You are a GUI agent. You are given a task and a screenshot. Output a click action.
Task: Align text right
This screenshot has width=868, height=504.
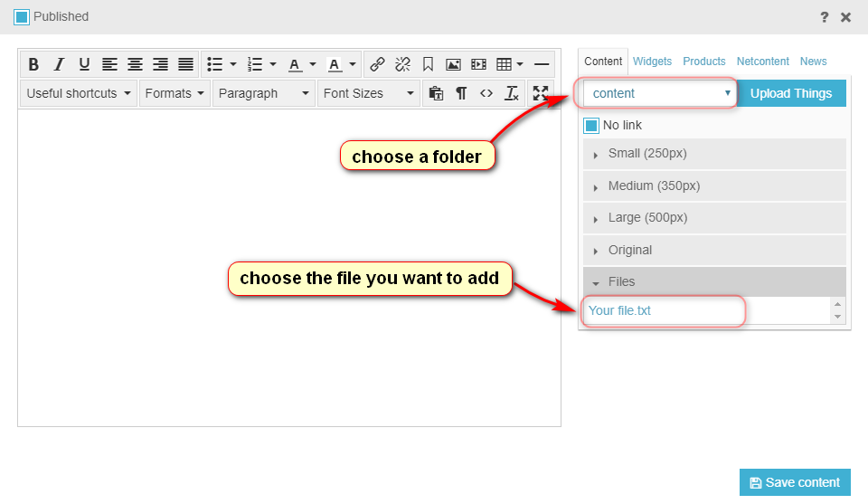tap(161, 64)
